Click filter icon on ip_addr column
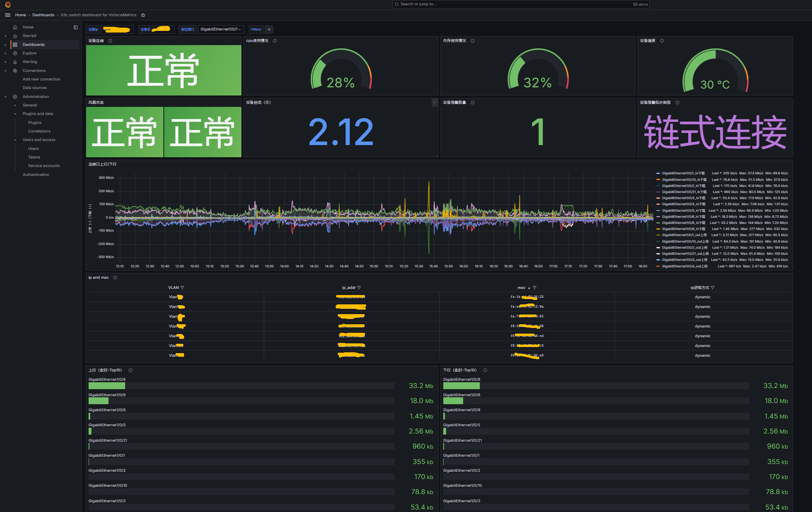The height and width of the screenshot is (512, 812). 359,288
